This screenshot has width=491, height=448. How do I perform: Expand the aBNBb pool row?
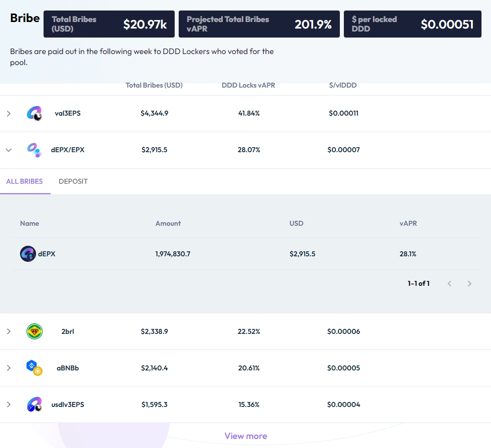(x=9, y=368)
